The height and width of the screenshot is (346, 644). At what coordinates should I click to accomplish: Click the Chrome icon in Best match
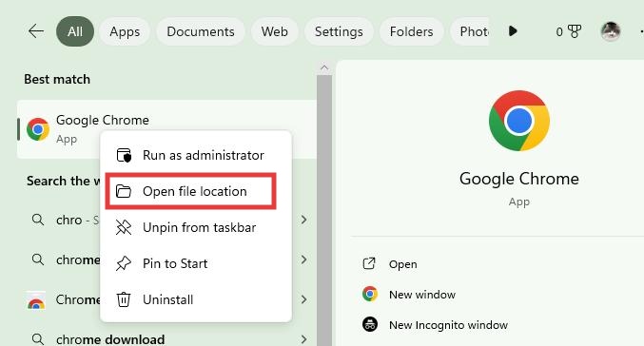[x=38, y=129]
